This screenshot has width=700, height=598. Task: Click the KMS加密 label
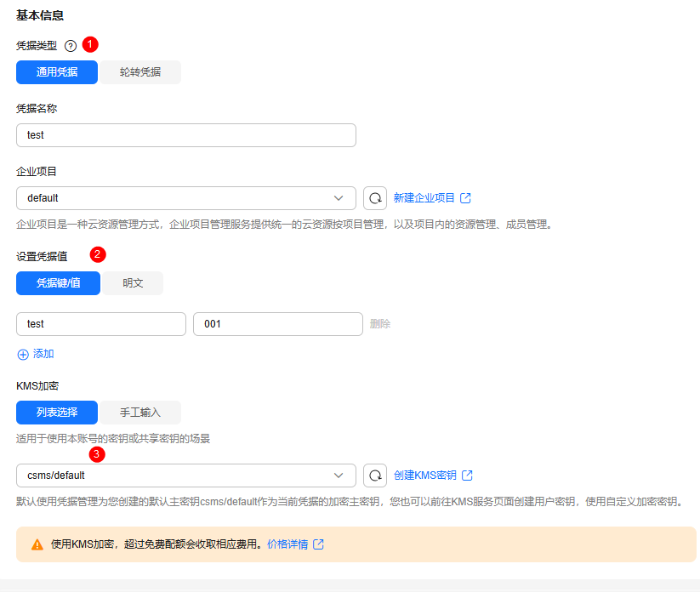(37, 386)
